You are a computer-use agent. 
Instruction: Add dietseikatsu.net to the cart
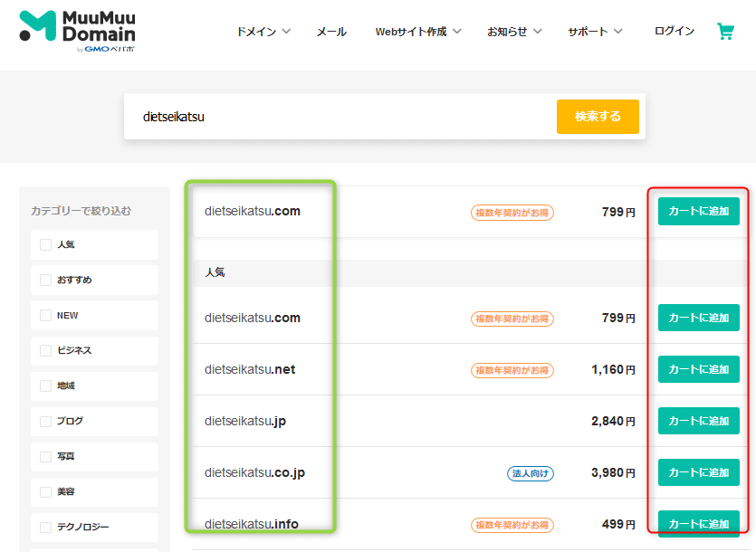(x=698, y=369)
